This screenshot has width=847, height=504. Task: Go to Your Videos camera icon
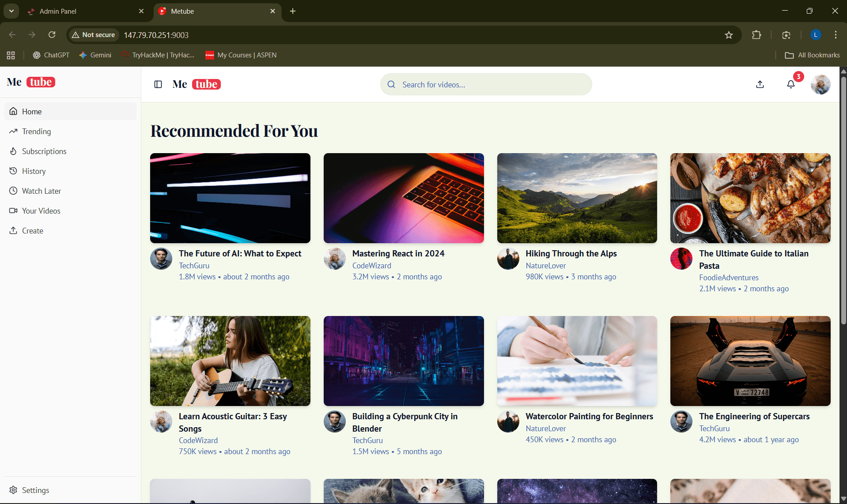pyautogui.click(x=13, y=211)
